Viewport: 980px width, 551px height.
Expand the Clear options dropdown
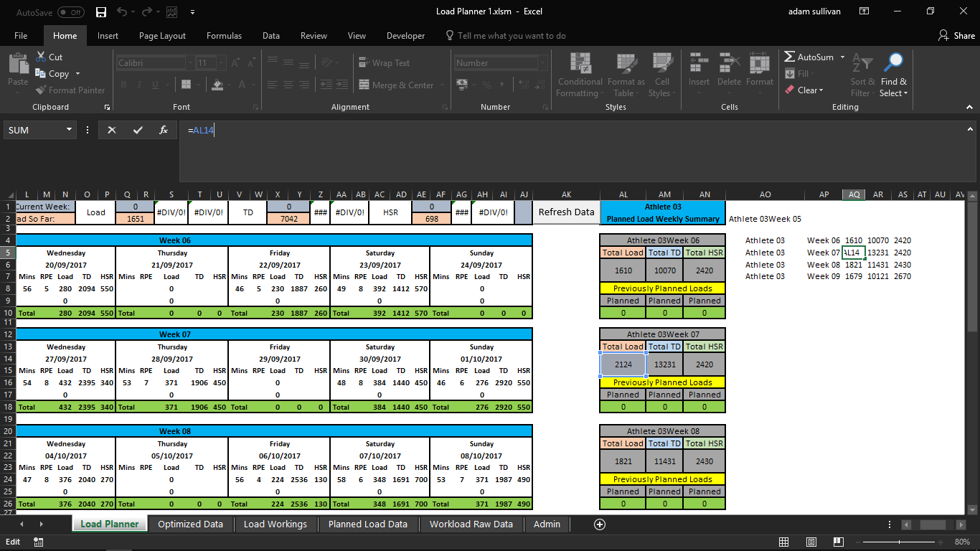click(x=821, y=90)
